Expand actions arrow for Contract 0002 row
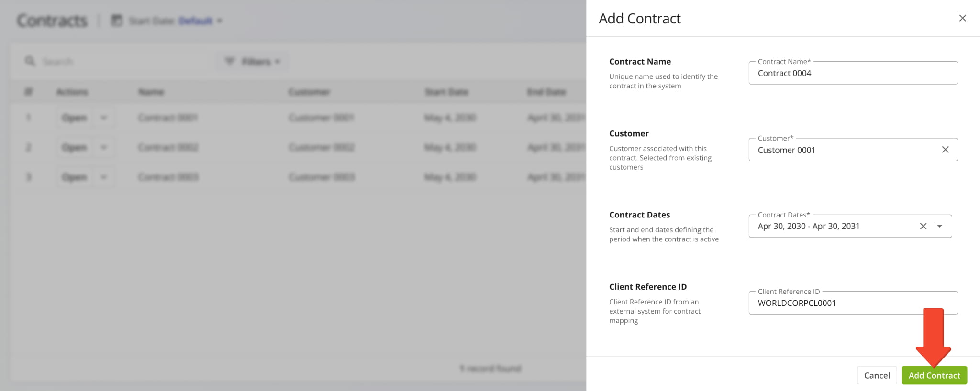The width and height of the screenshot is (980, 391). pos(104,147)
